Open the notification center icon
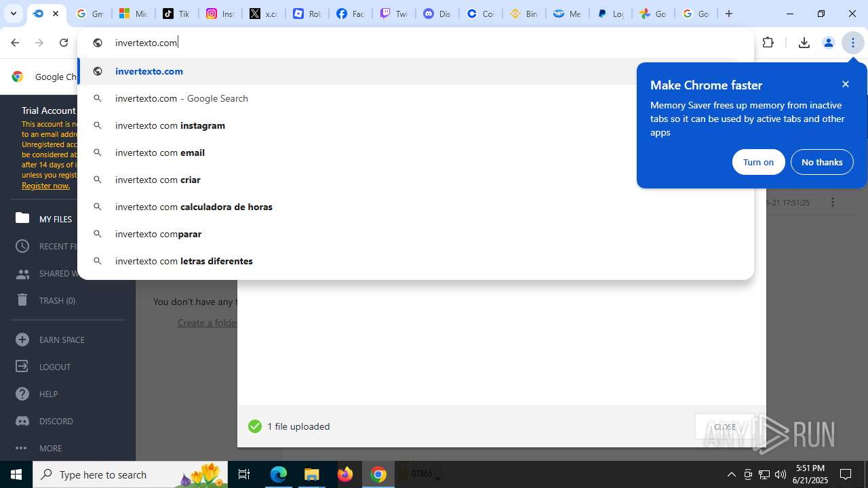This screenshot has width=868, height=488. [846, 474]
